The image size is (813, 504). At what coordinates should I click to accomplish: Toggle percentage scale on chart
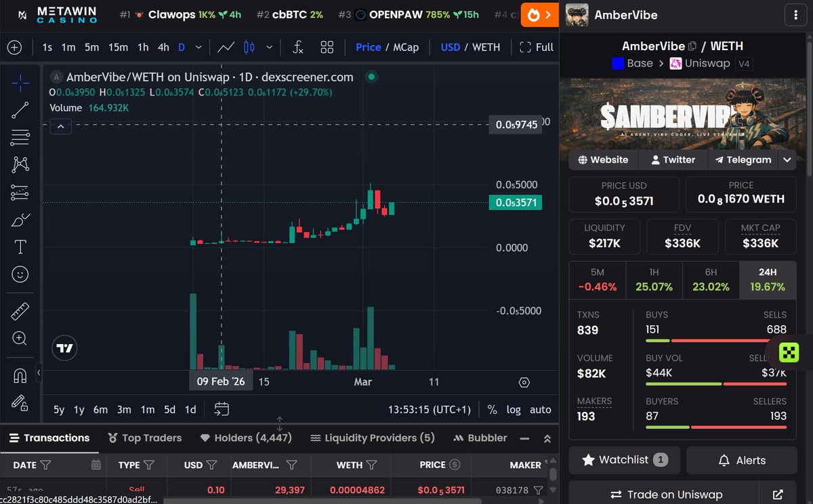tap(492, 409)
